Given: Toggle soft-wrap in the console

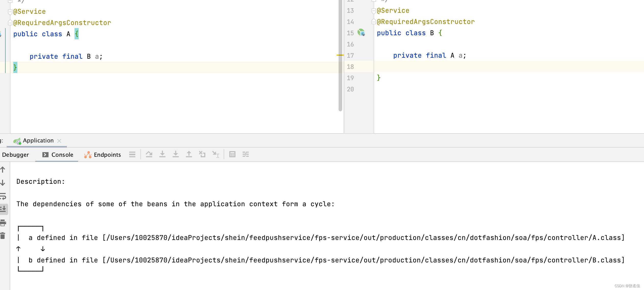Looking at the screenshot, I should (x=3, y=196).
